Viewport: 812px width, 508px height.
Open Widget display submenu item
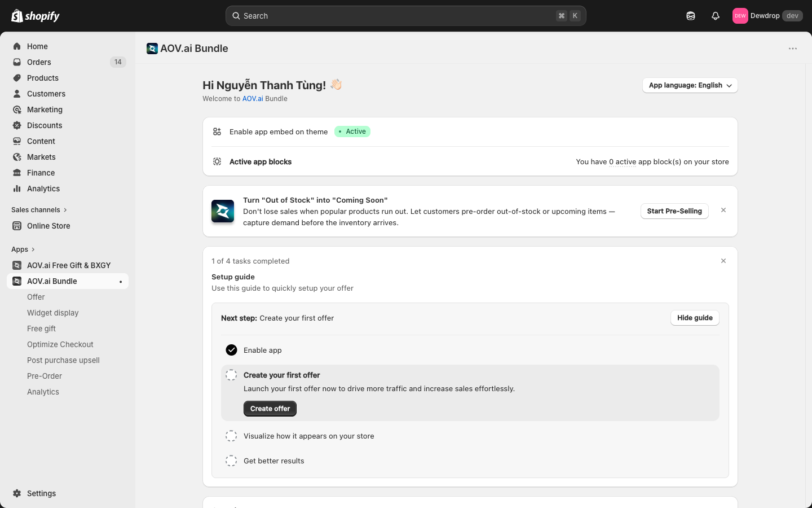[53, 313]
